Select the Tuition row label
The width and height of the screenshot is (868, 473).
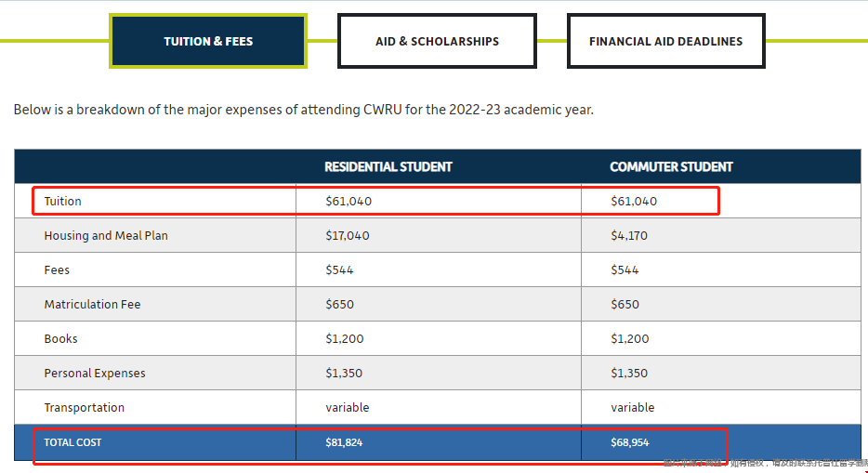[x=63, y=202]
